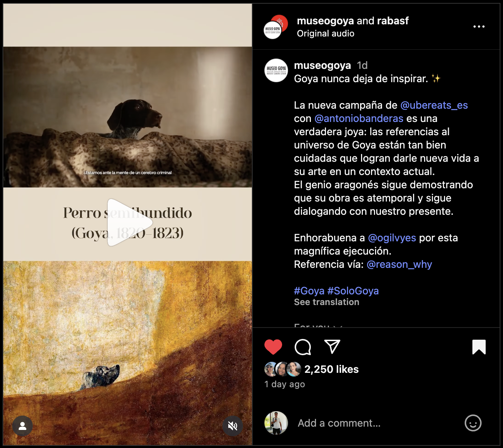This screenshot has height=448, width=503.
Task: Open the museogoya avatar beside the caption
Action: coord(276,70)
